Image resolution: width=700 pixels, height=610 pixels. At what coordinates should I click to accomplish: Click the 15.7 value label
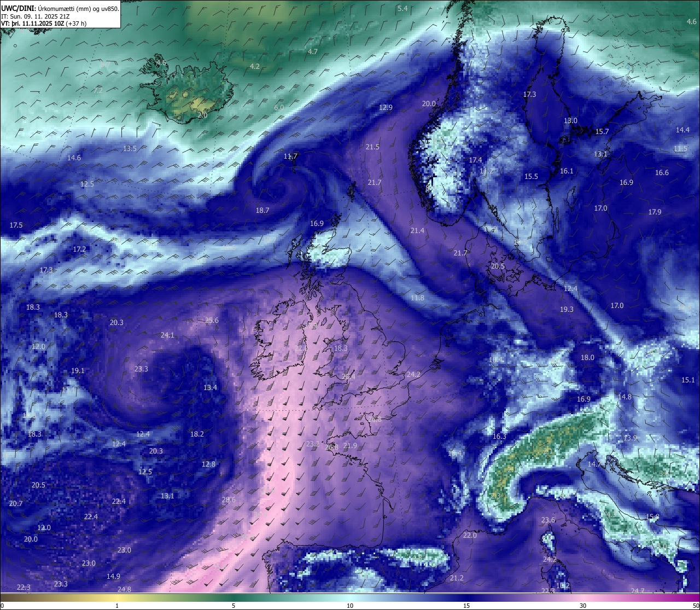tap(602, 131)
